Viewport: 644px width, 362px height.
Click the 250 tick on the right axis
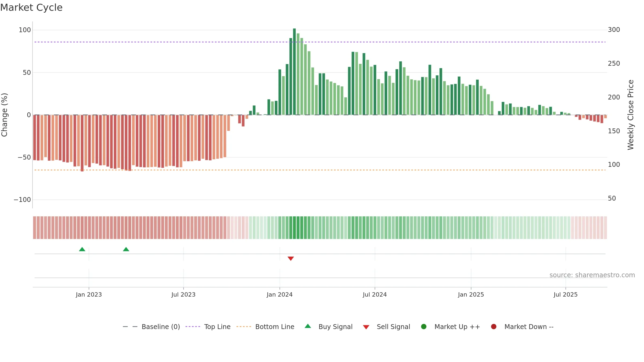[614, 64]
